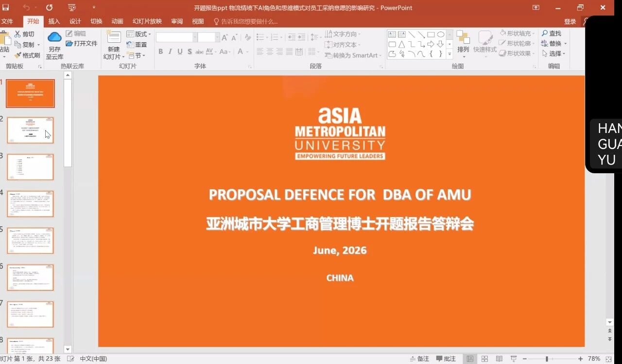Increase font size with larger A icon
622x364 pixels.
click(225, 37)
